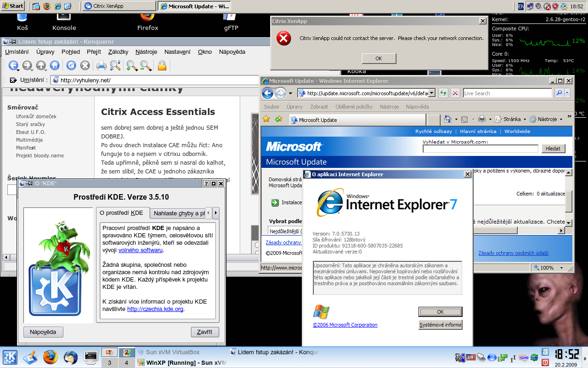The width and height of the screenshot is (588, 368).
Task: Open the KDE K menu in the panel
Action: click(10, 357)
